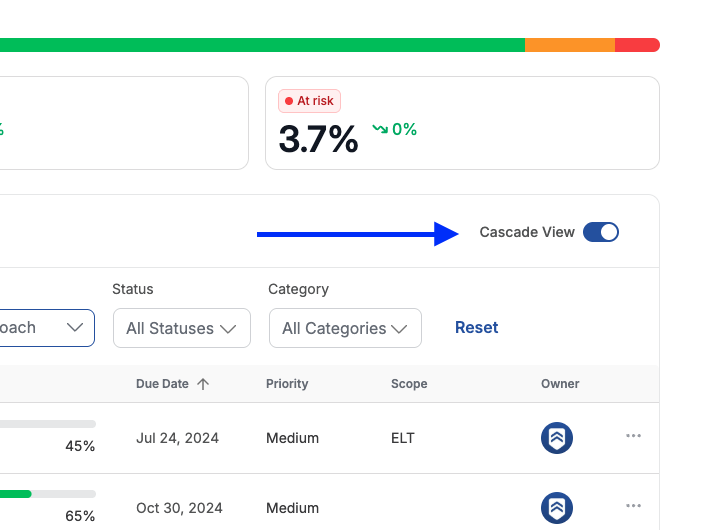
Task: Click the 65% progress value
Action: pyautogui.click(x=80, y=516)
